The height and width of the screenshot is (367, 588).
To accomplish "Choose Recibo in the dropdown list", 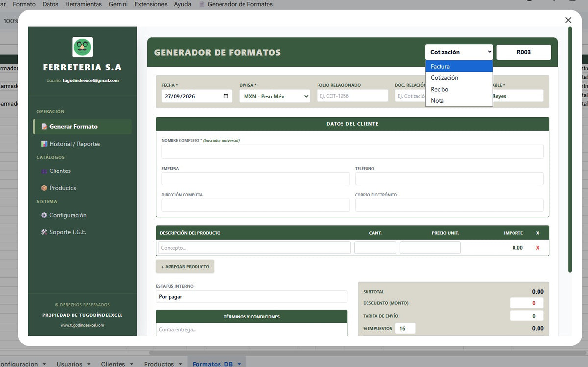I will 459,89.
